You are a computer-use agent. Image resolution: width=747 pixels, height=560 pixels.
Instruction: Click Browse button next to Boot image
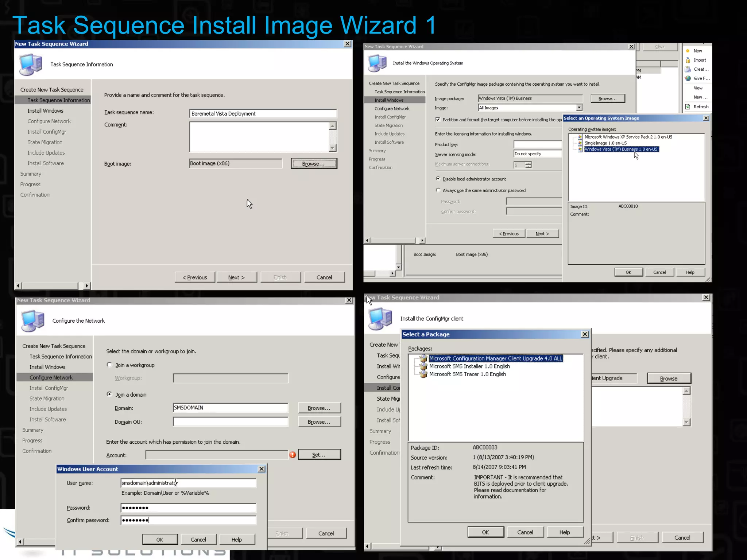click(314, 164)
